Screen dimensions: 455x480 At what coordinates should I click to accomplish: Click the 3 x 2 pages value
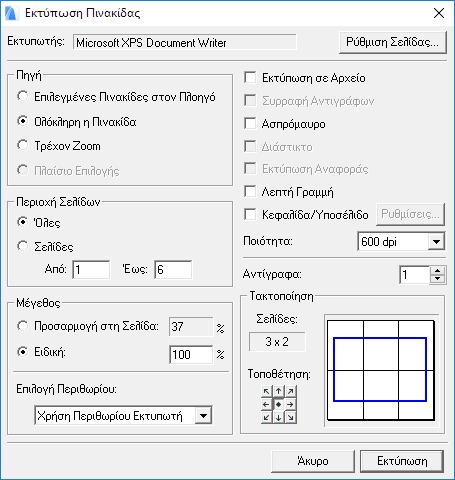click(x=277, y=342)
